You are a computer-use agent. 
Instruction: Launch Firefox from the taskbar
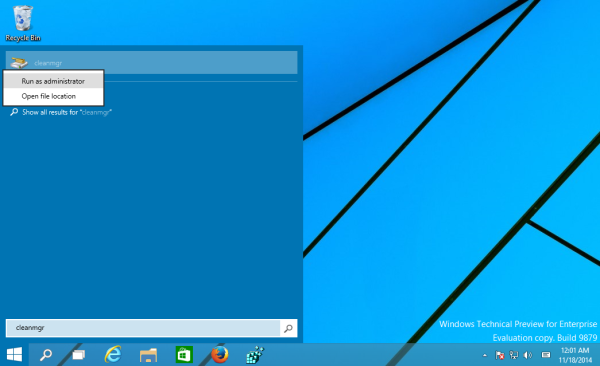(x=220, y=355)
